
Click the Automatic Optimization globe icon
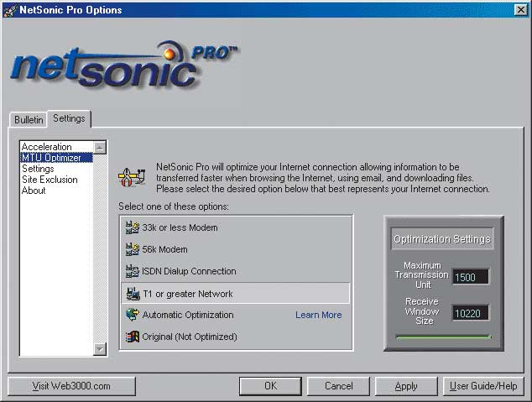click(x=131, y=316)
